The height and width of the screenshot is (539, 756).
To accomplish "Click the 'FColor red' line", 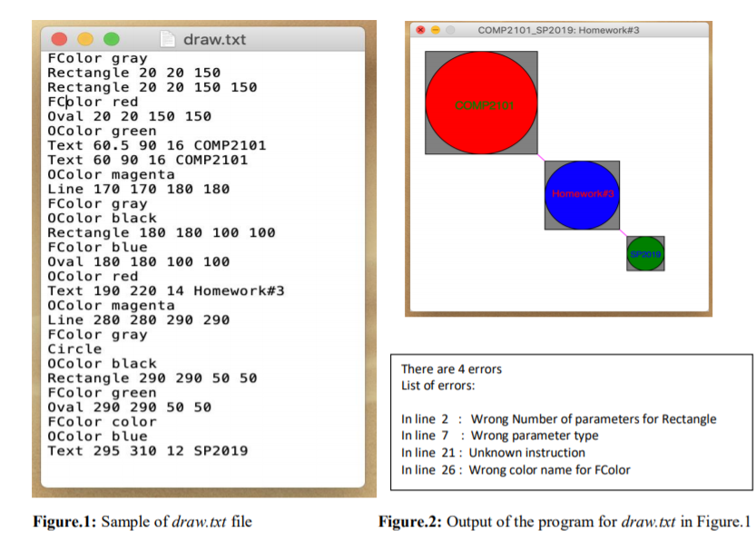I will [x=93, y=102].
